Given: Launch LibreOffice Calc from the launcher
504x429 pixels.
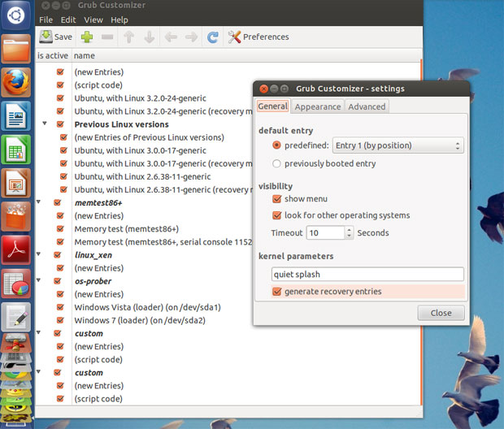Looking at the screenshot, I should [x=16, y=149].
